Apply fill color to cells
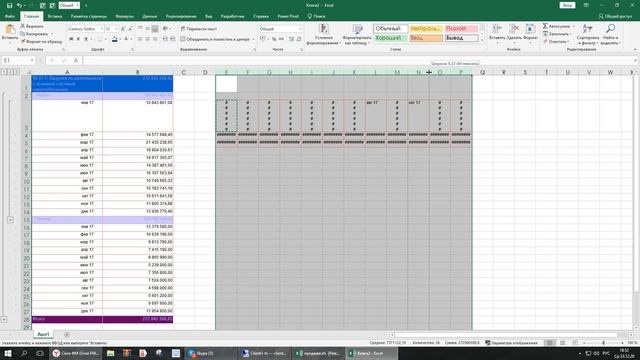 tap(115, 39)
